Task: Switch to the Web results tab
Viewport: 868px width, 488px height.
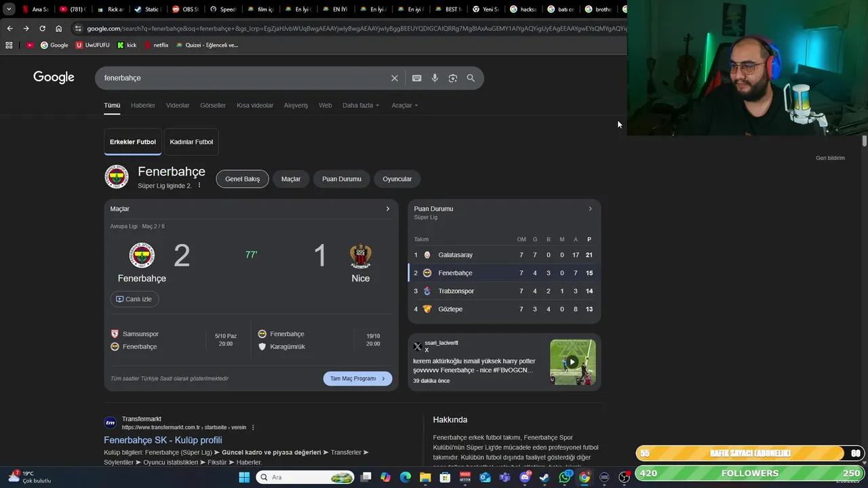Action: coord(325,105)
